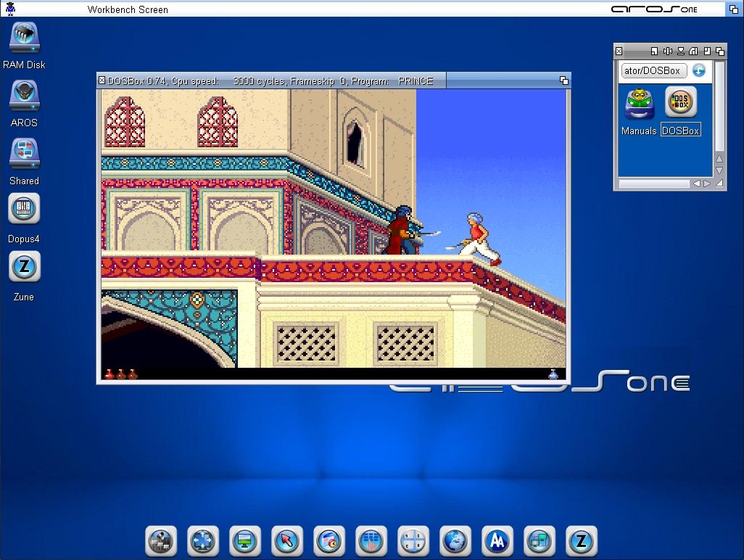
Task: Click the horizontal scrollbar of the drawer window
Action: point(655,184)
